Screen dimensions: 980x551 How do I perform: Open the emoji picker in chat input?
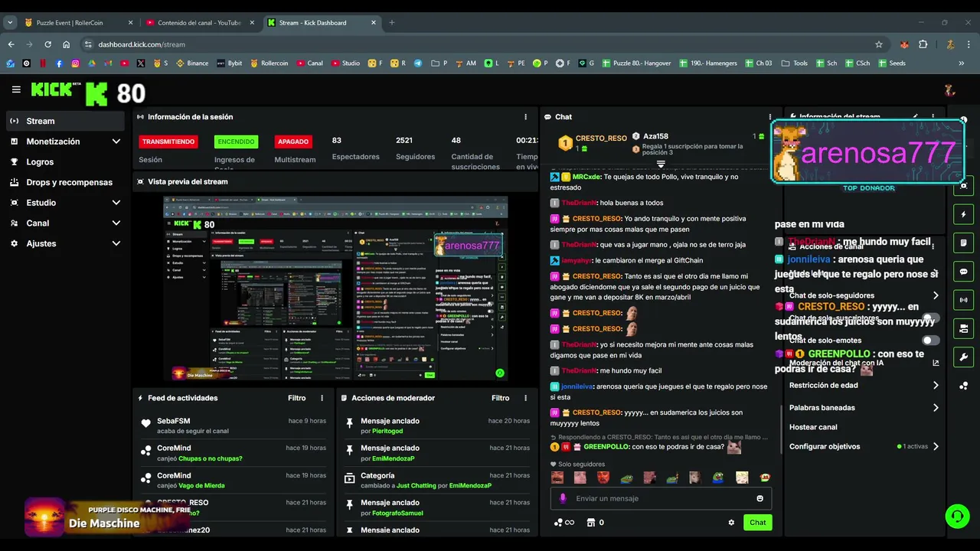tap(759, 498)
